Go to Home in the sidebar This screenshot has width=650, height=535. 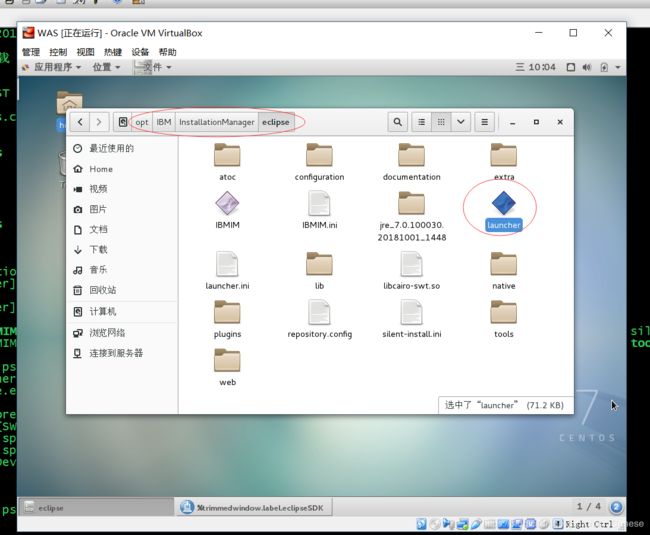122,169
